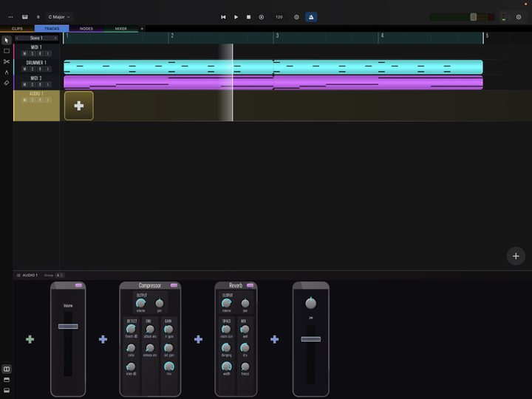Mute the MIDI 1 track
The width and height of the screenshot is (532, 399).
tap(24, 54)
